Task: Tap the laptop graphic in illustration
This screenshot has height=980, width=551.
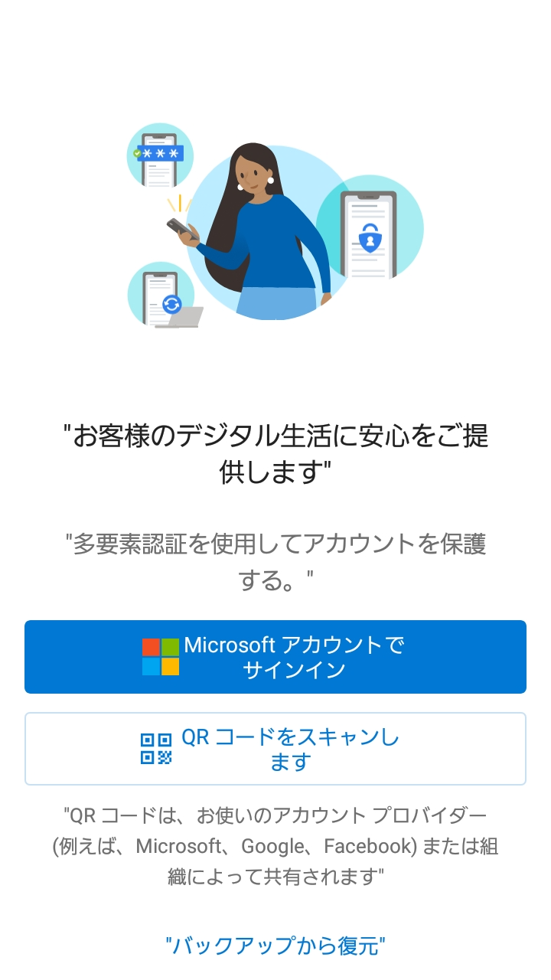Action: coord(181,318)
